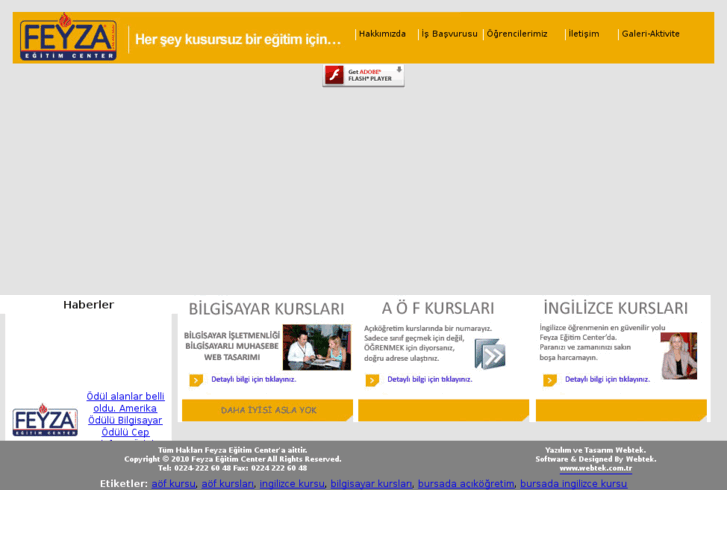Click the A Ö F Kursları heading

pyautogui.click(x=438, y=308)
